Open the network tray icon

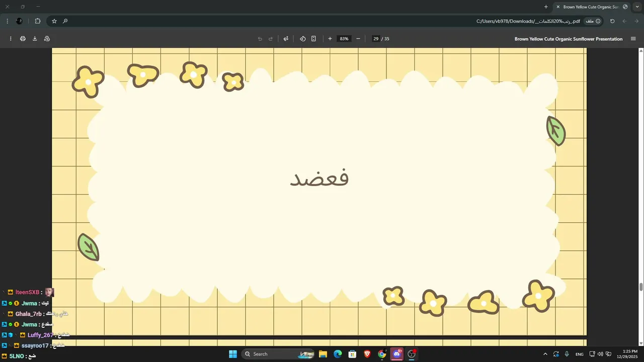[592, 354]
